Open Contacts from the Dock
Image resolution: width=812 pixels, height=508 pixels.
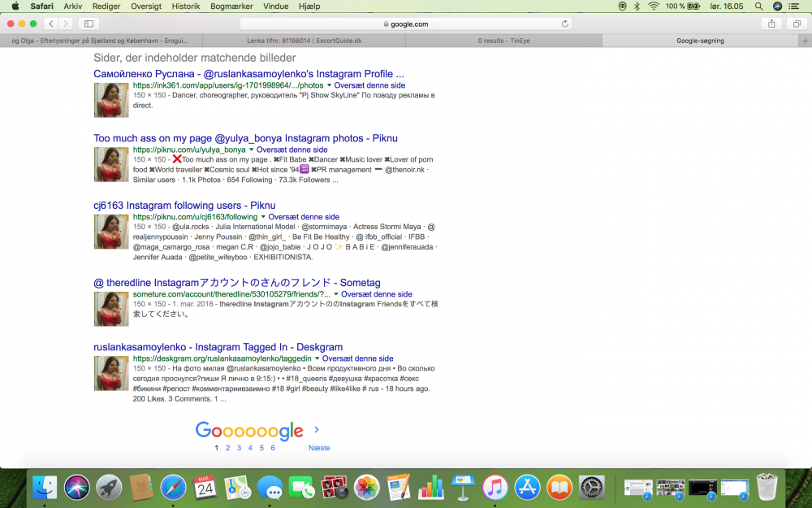pos(140,488)
